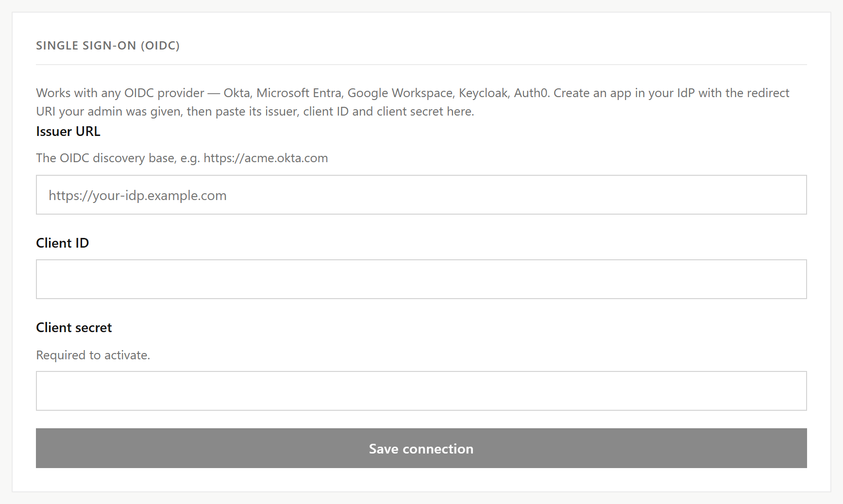Click 'Create an app in your IdP' text
The image size is (843, 504).
tap(624, 93)
